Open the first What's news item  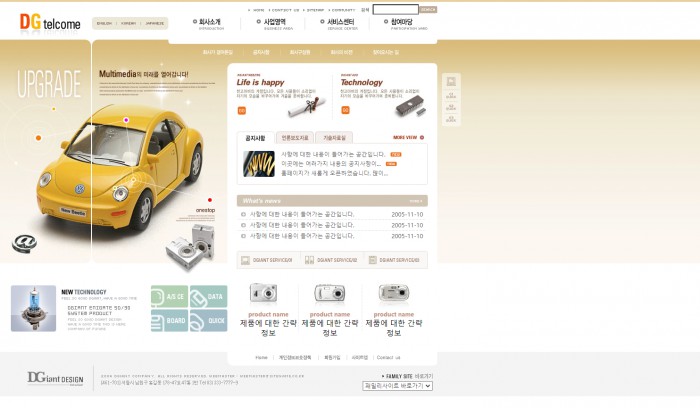(301, 214)
